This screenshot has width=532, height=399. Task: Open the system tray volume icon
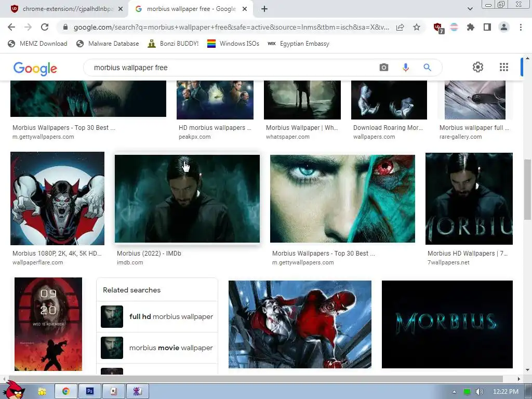click(x=479, y=392)
